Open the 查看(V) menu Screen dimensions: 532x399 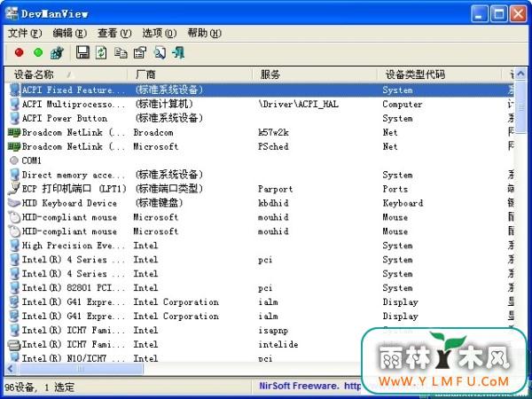[x=114, y=34]
